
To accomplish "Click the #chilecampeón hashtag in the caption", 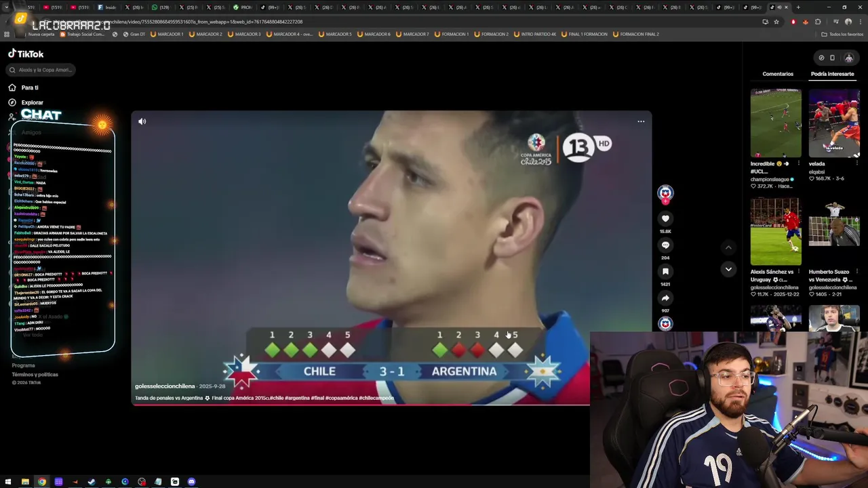I will 376,399.
